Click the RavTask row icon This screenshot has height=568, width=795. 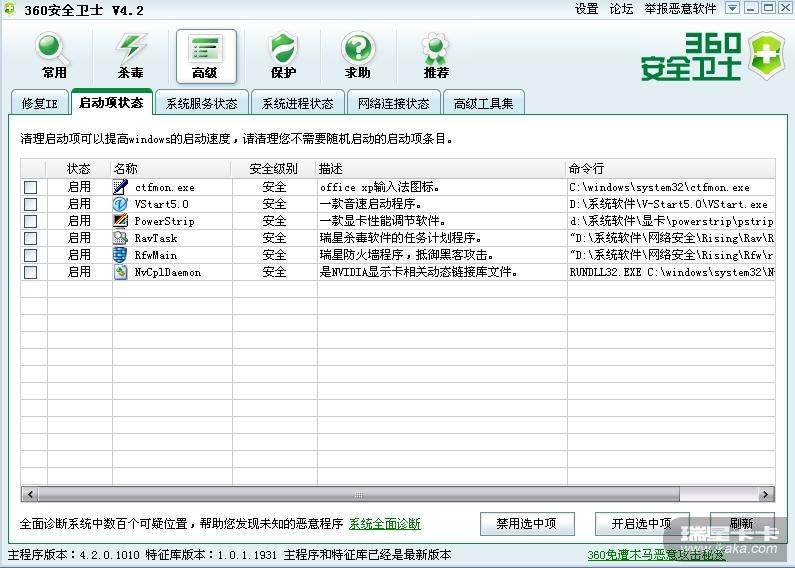point(120,238)
